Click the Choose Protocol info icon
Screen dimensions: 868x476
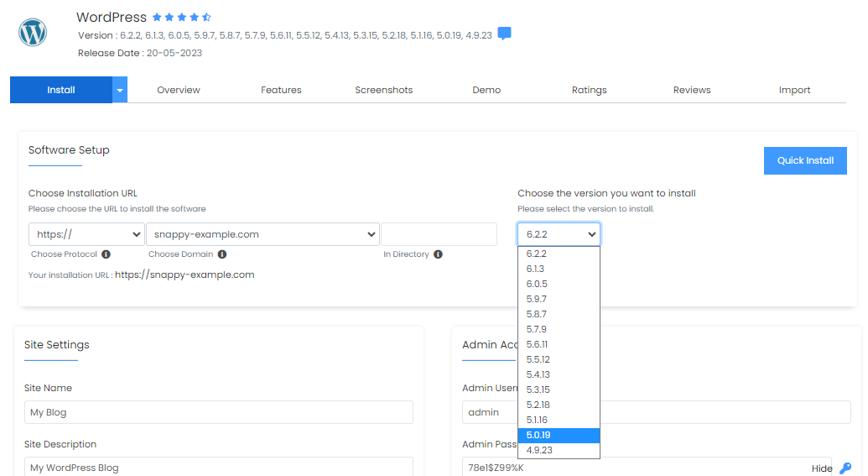pos(107,254)
